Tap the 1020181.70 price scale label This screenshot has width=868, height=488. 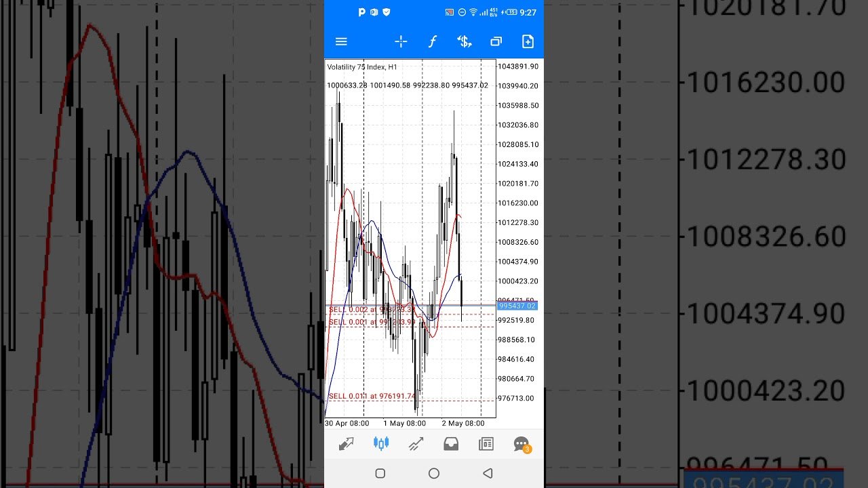tap(518, 183)
